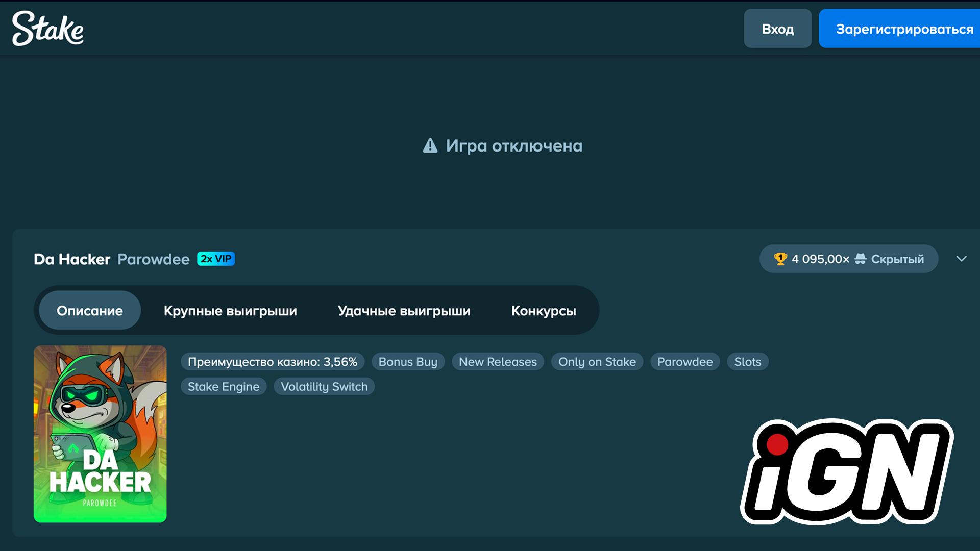Click the New Releases tag pill
This screenshot has height=551, width=980.
(498, 362)
